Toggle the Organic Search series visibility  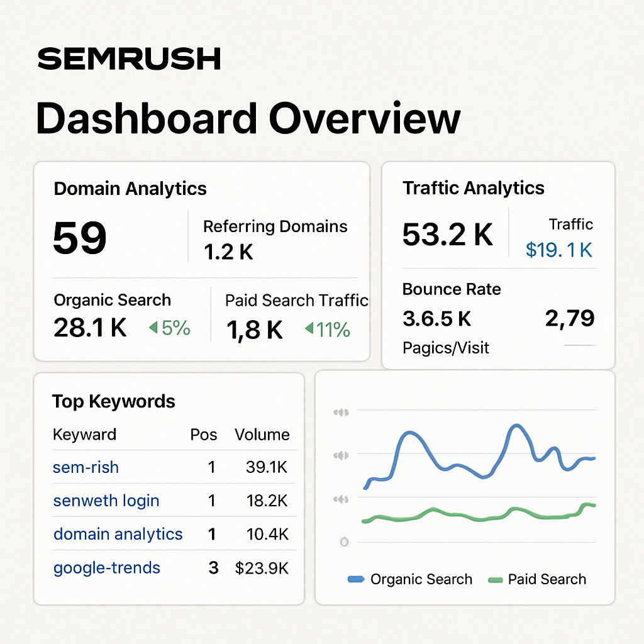coord(423,579)
